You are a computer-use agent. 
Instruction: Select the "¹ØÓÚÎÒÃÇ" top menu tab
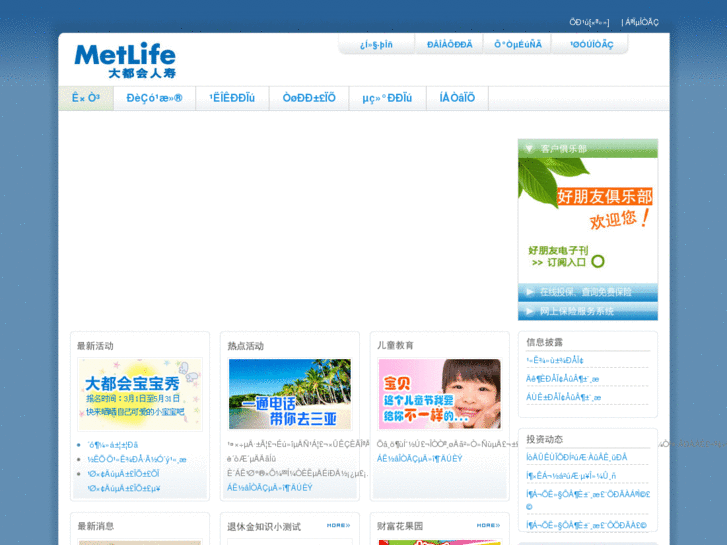click(591, 45)
